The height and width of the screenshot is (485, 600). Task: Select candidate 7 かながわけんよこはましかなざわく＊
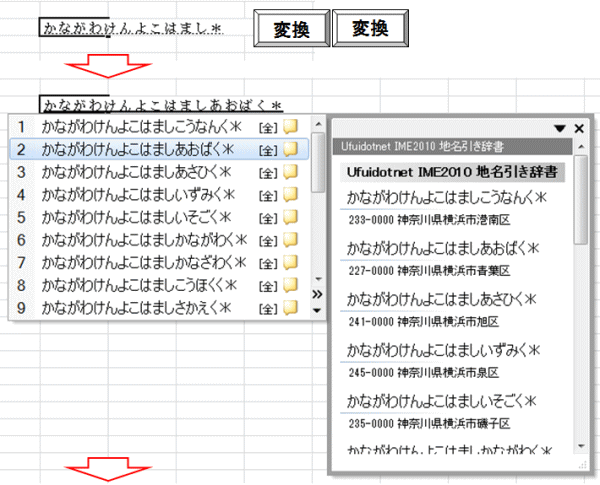click(x=159, y=262)
